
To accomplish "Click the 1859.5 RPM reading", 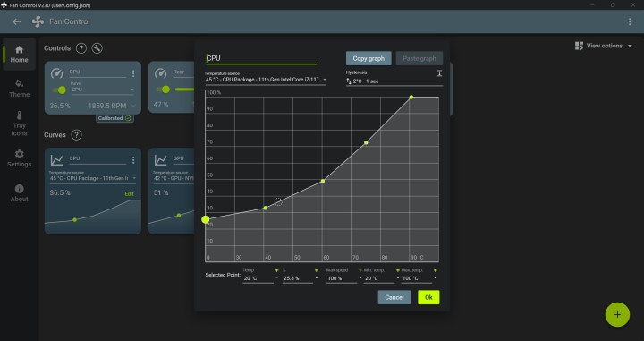I will click(x=106, y=106).
